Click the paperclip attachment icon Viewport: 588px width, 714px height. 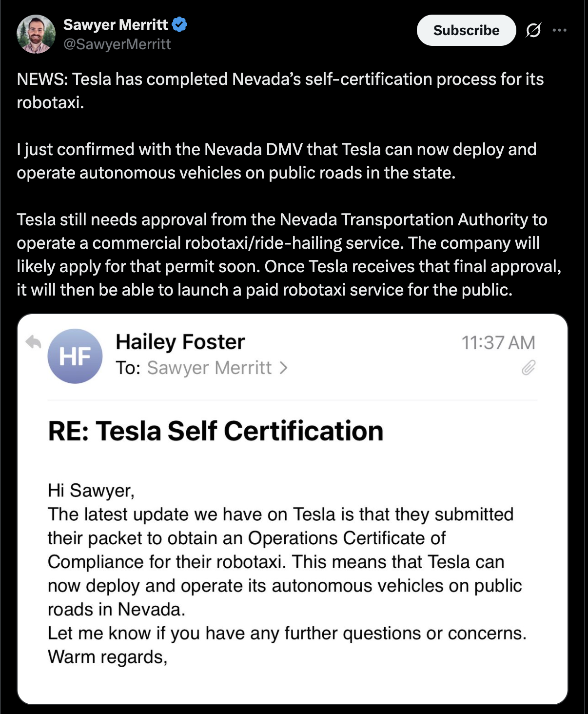(529, 368)
